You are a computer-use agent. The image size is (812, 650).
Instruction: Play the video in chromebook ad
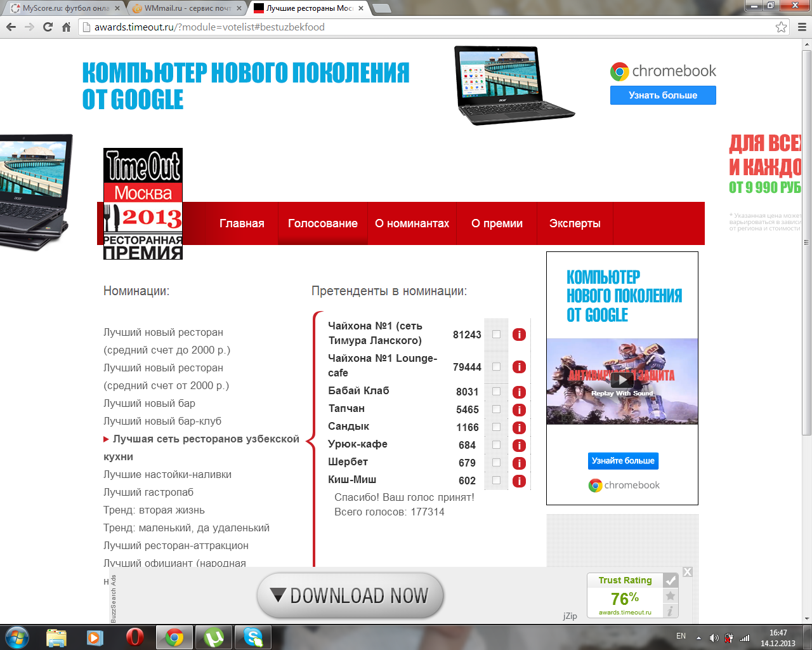click(622, 380)
